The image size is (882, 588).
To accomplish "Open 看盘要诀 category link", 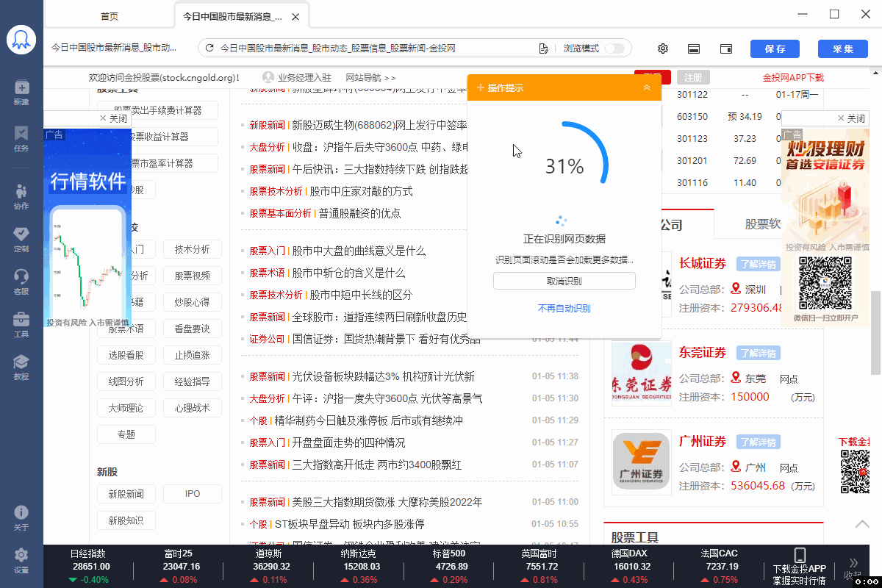I will tap(192, 329).
